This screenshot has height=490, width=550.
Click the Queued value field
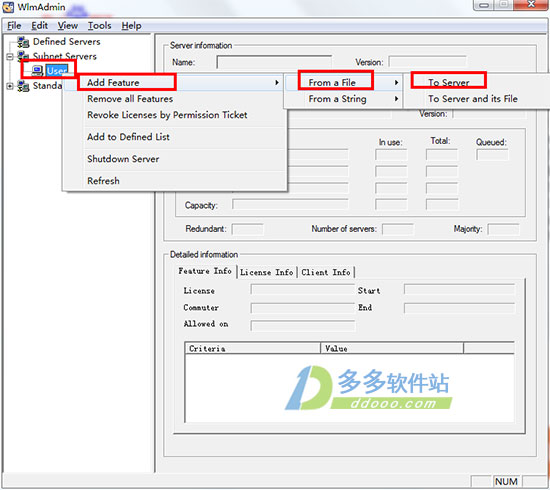(x=492, y=155)
